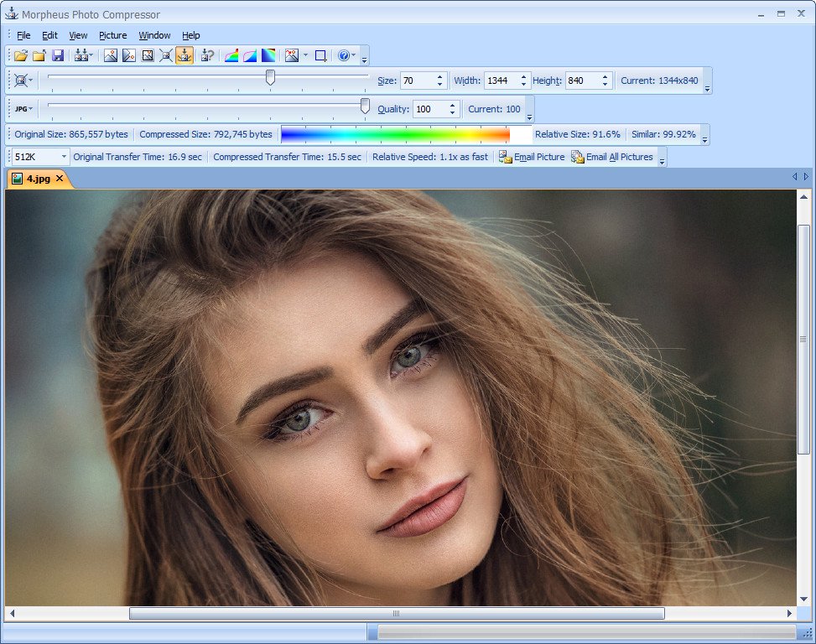Viewport: 816px width, 644px height.
Task: Open the JPG format dropdown
Action: 24,109
